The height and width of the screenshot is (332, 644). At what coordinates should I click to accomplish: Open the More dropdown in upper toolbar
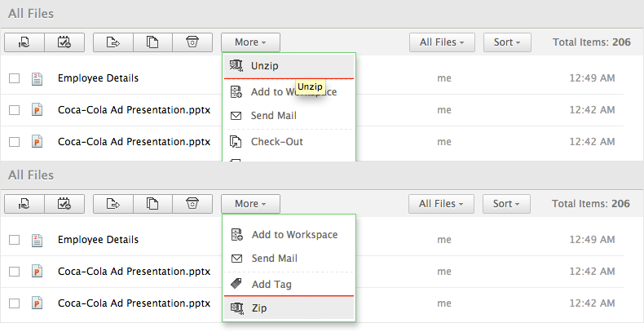click(249, 42)
